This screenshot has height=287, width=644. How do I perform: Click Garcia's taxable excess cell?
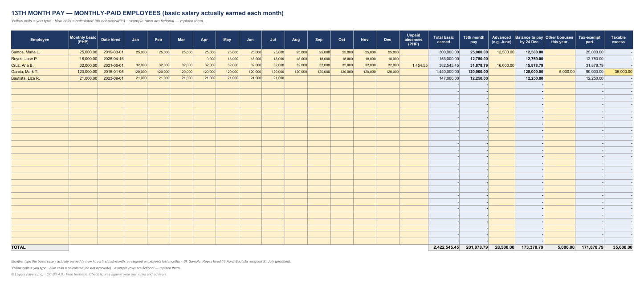coord(618,72)
